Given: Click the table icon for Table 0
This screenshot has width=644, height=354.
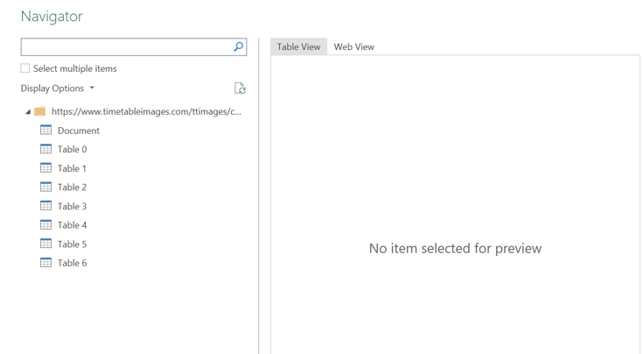Looking at the screenshot, I should [46, 149].
